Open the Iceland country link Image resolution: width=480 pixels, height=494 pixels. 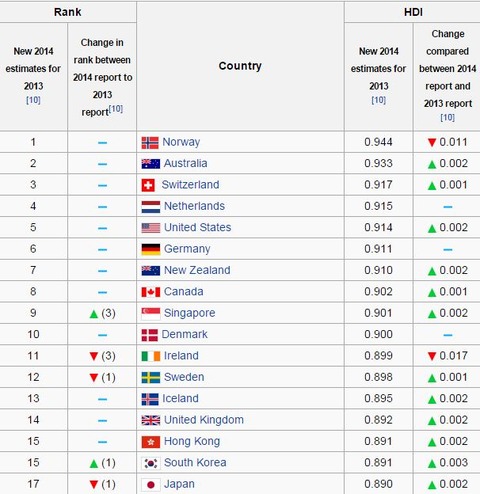180,398
